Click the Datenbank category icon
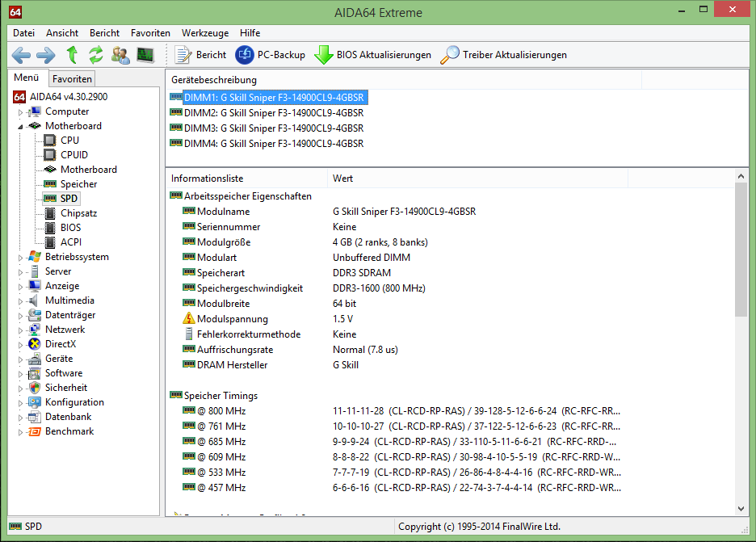The width and height of the screenshot is (756, 542). click(34, 417)
